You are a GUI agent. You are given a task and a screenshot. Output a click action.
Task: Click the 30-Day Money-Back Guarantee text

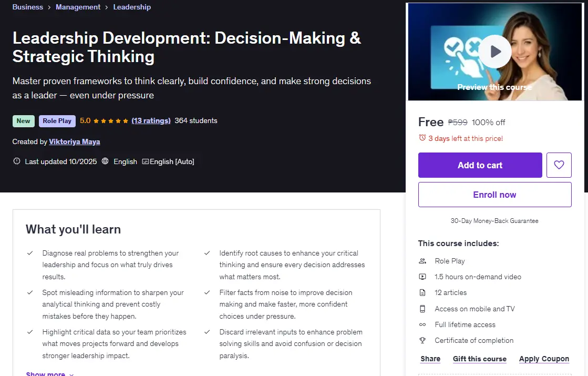[x=494, y=221]
